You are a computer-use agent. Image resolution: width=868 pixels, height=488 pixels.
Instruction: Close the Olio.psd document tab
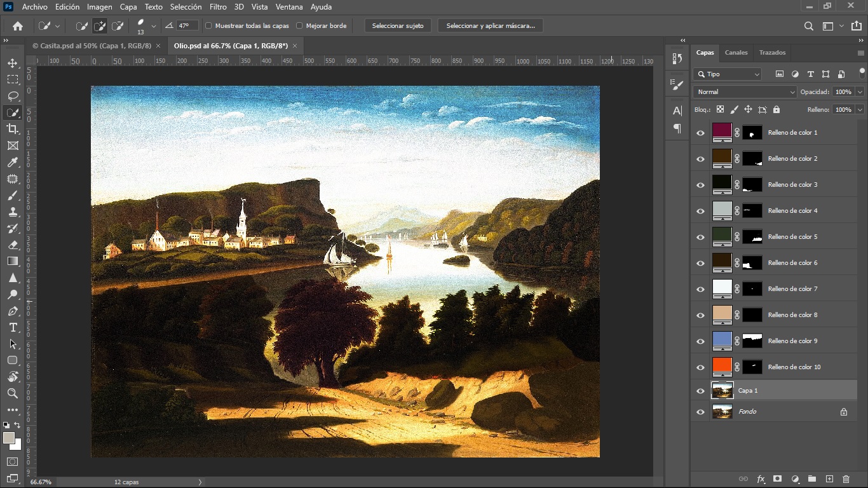[295, 46]
